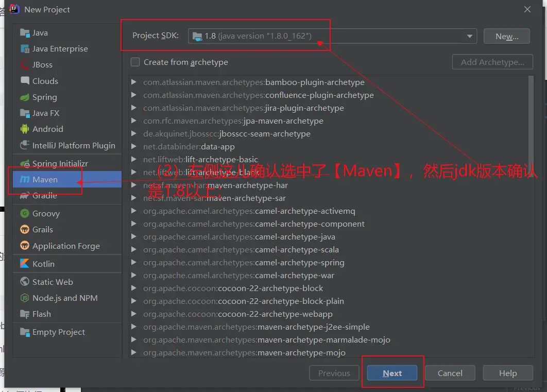Select Spring Initializr project type

point(67,163)
